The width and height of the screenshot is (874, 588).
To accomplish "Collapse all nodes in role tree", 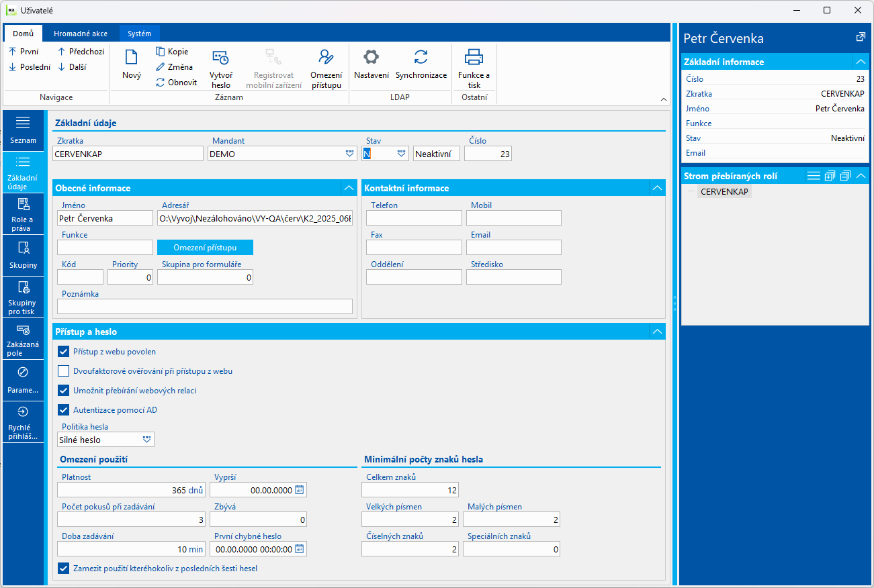I will [845, 176].
